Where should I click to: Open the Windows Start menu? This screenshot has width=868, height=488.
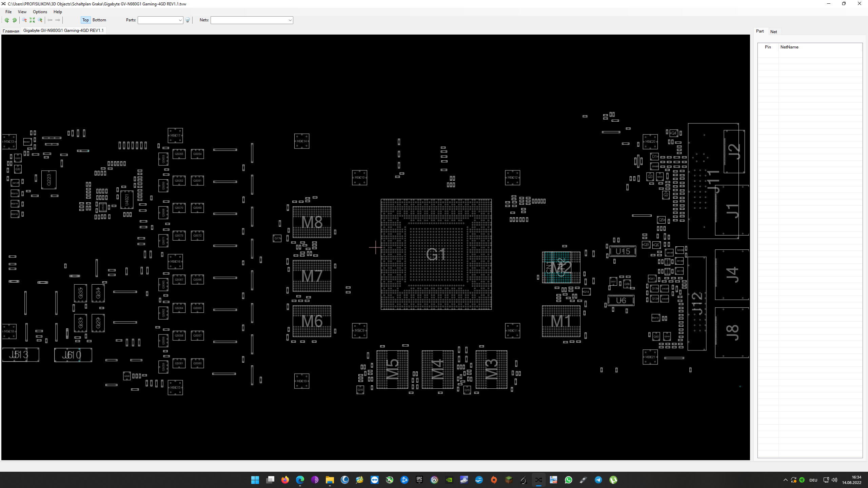click(x=255, y=480)
